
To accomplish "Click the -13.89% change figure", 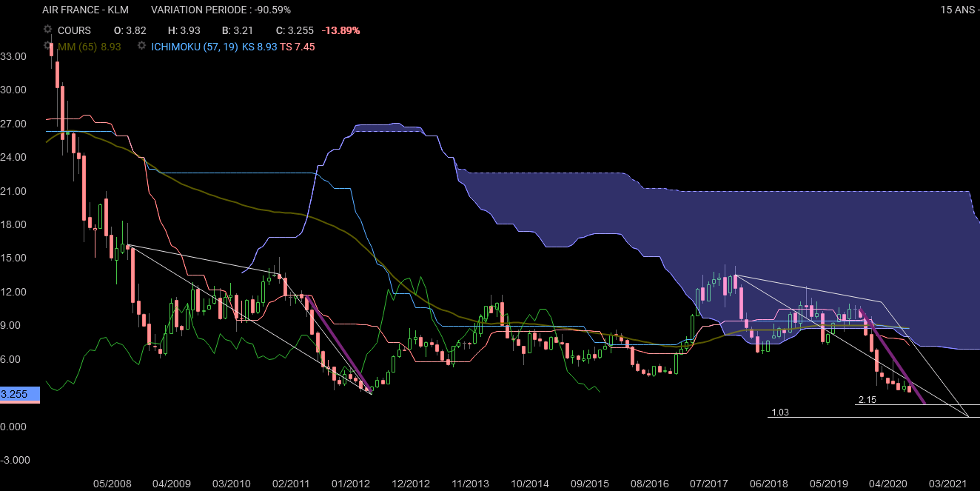I will point(341,30).
